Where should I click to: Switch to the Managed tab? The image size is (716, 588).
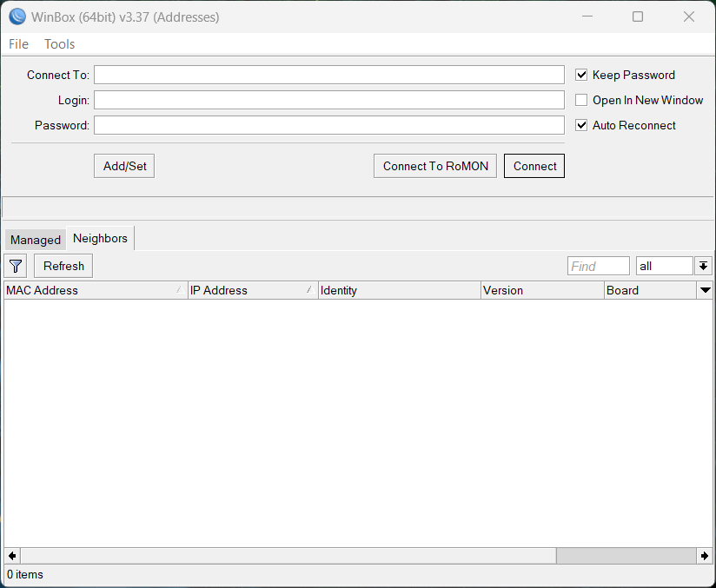pos(35,240)
